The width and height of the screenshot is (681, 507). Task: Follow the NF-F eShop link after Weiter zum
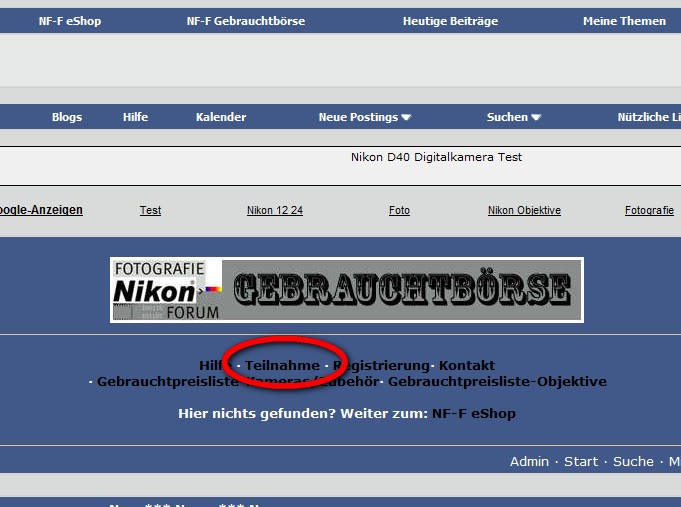(474, 413)
